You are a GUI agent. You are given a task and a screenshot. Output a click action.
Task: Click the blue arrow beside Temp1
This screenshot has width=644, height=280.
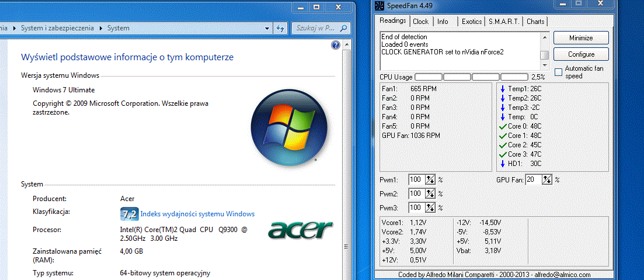pos(502,88)
